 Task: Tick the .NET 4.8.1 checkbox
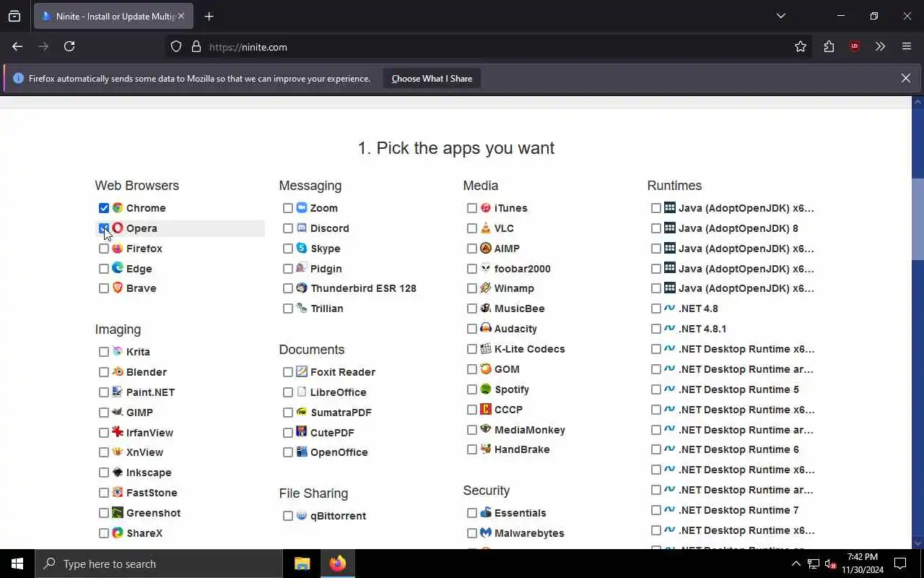(656, 329)
